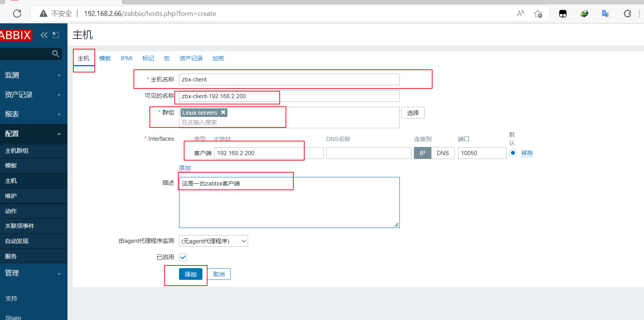Select the default interface radio button
Screen dimensions: 644x320
click(x=513, y=153)
